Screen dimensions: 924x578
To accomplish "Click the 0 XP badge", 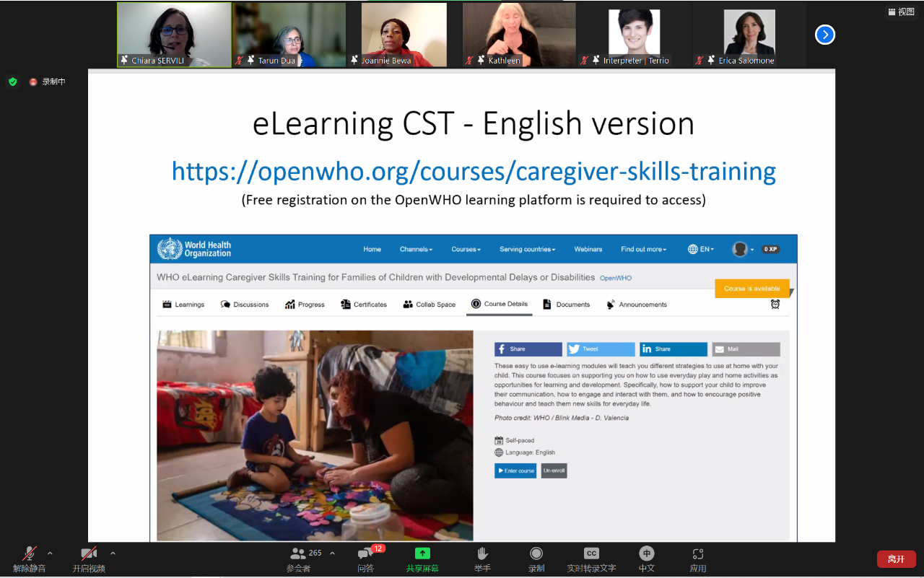I will [x=770, y=249].
